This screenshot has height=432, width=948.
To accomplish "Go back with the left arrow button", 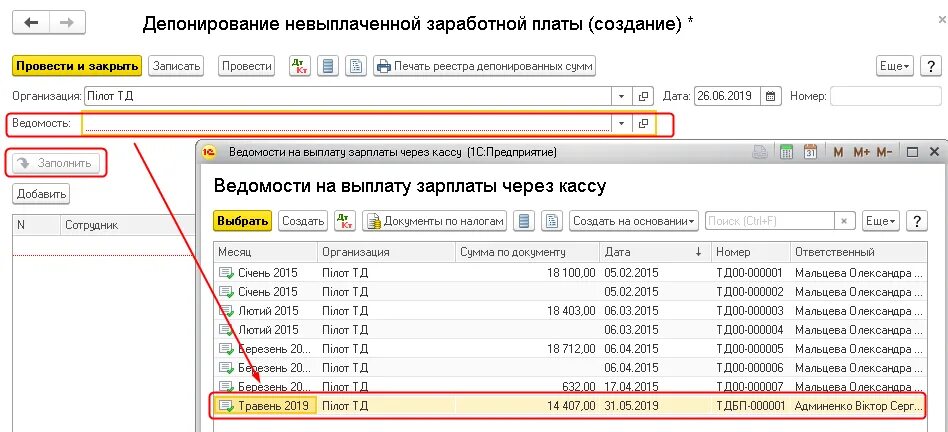I will click(30, 23).
